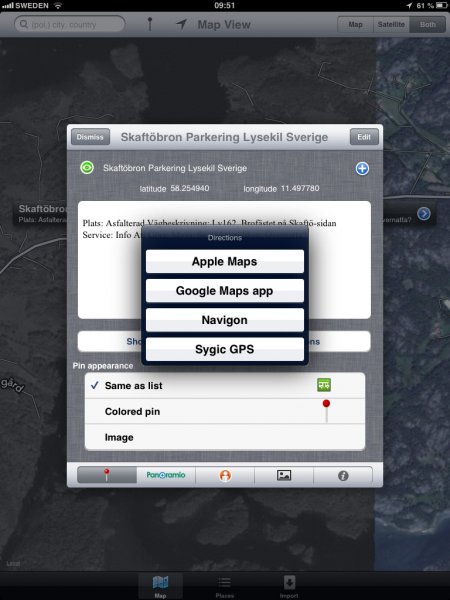
Task: Select Sygic GPS for directions
Action: coord(225,349)
